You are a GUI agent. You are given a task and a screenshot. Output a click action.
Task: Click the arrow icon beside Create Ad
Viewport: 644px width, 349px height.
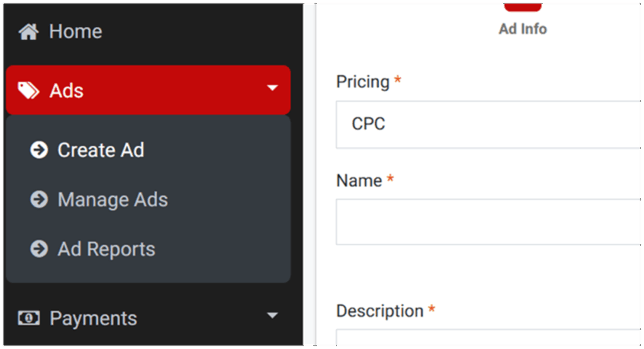pyautogui.click(x=39, y=150)
